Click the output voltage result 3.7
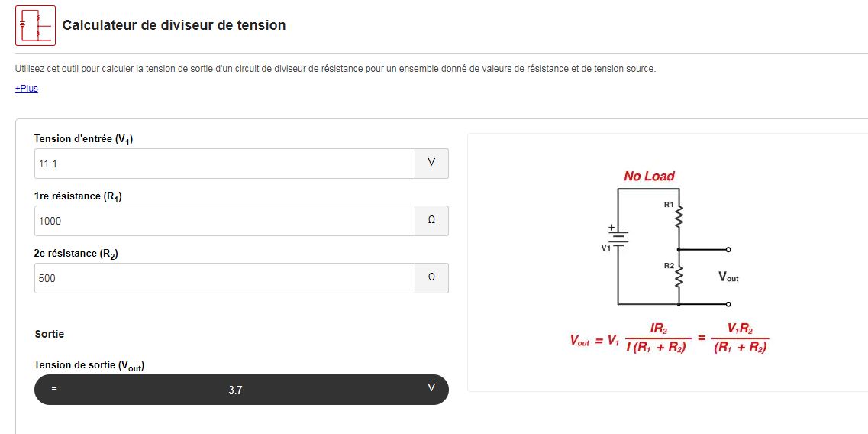Screen dimensions: 868x434 [235, 390]
